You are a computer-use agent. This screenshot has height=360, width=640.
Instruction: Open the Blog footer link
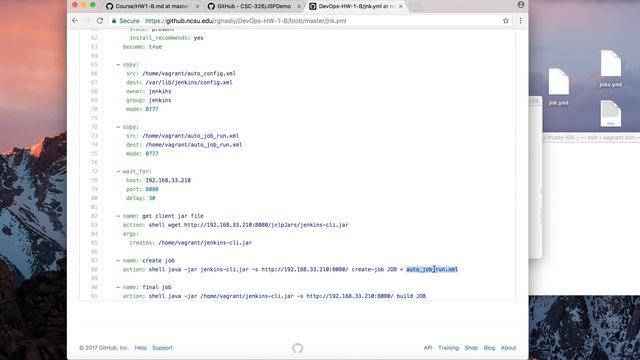coord(489,348)
